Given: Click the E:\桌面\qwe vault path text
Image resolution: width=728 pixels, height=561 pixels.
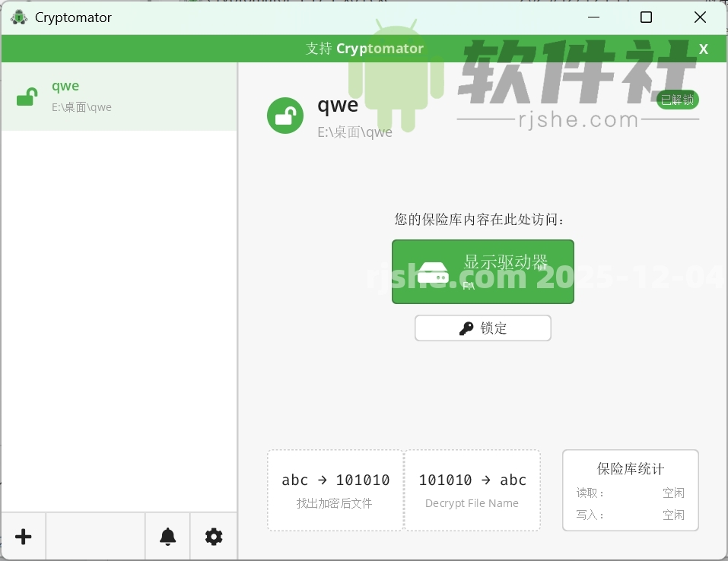Looking at the screenshot, I should click(x=353, y=132).
